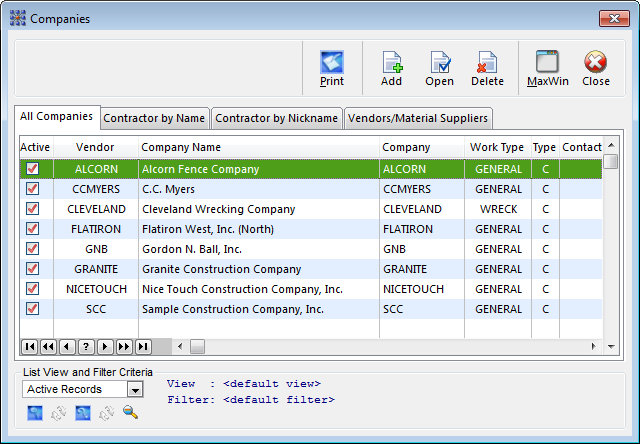Click the double-right page forward navigation button
Image resolution: width=640 pixels, height=444 pixels.
coord(124,347)
